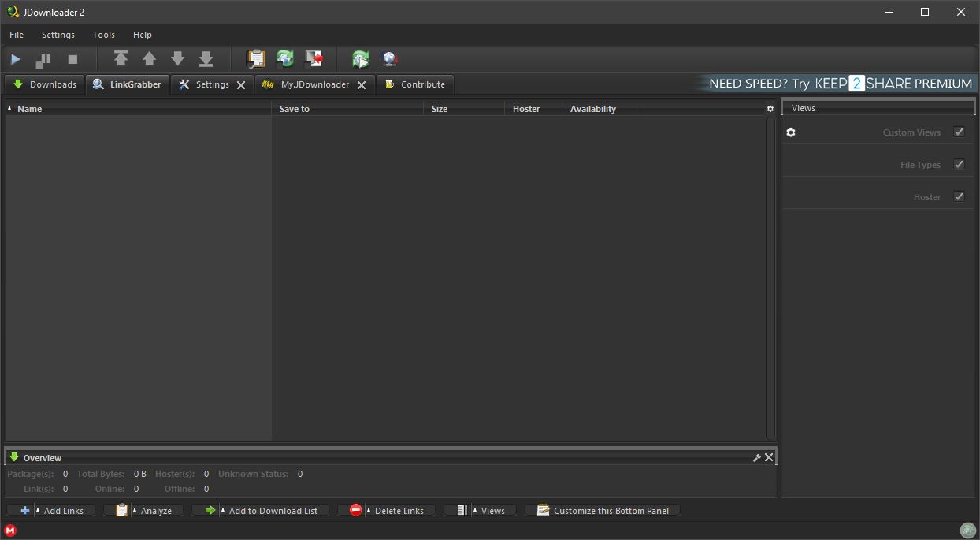
Task: Expand the Analyze dropdown arrow
Action: pyautogui.click(x=134, y=510)
